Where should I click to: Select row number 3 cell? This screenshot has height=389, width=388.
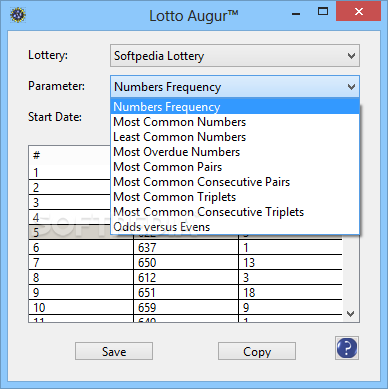pos(69,202)
